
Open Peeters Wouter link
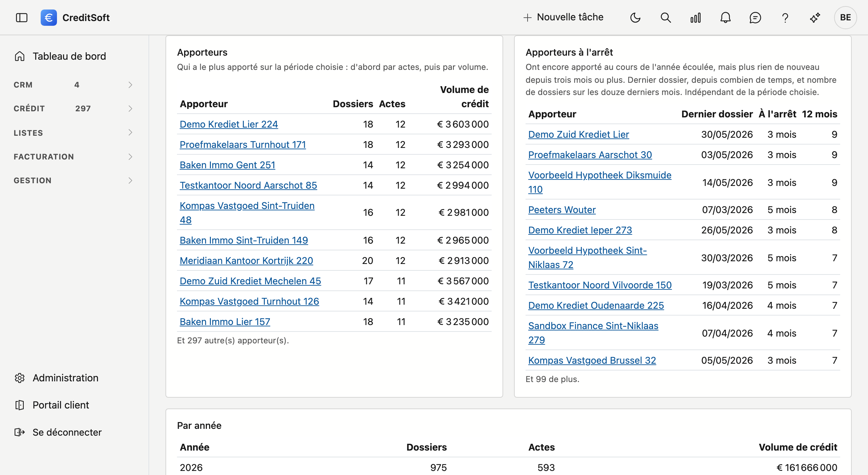coord(562,210)
